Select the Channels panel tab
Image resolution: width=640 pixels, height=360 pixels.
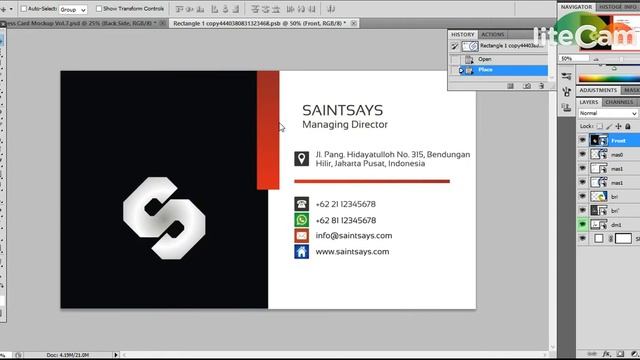coord(619,102)
